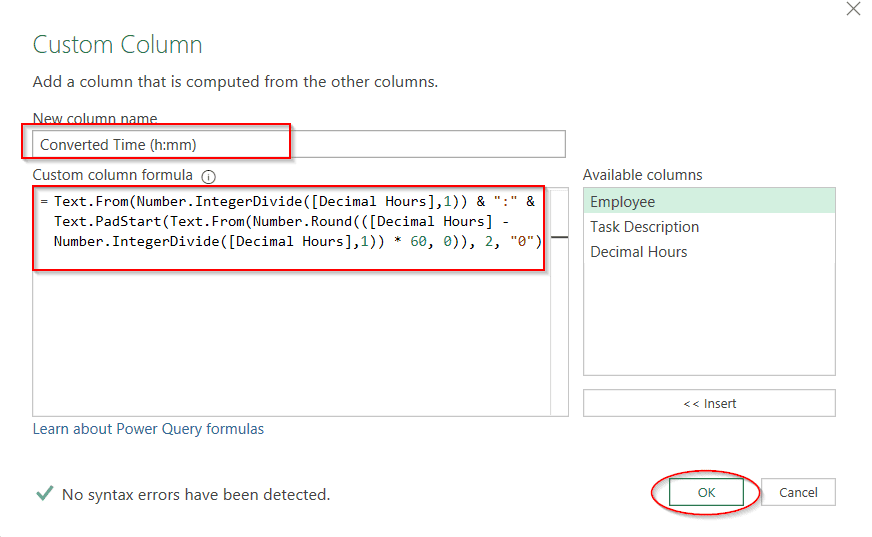Click the 'Custom Column' dialog title

[x=117, y=44]
